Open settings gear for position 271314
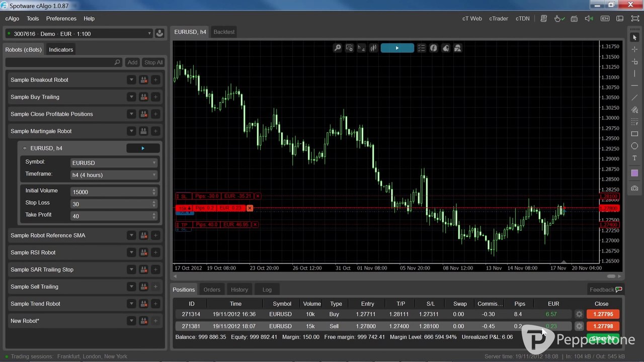 coord(579,314)
